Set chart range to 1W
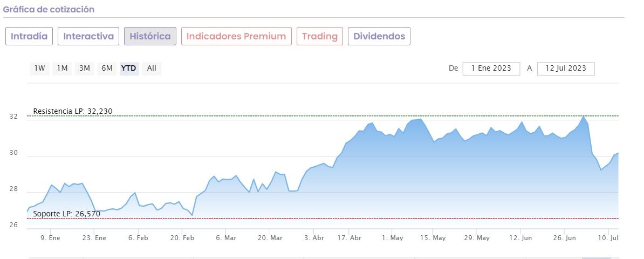The image size is (644, 259). (x=40, y=69)
